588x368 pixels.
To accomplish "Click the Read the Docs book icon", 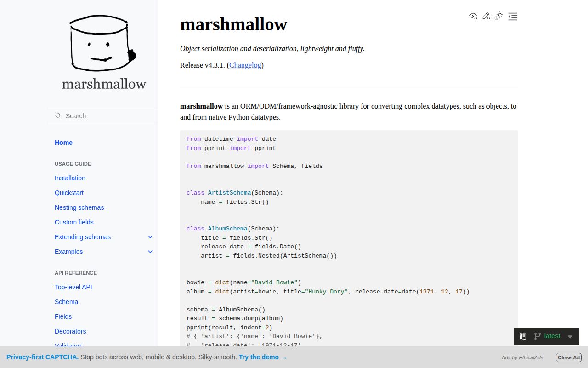I will pos(523,336).
